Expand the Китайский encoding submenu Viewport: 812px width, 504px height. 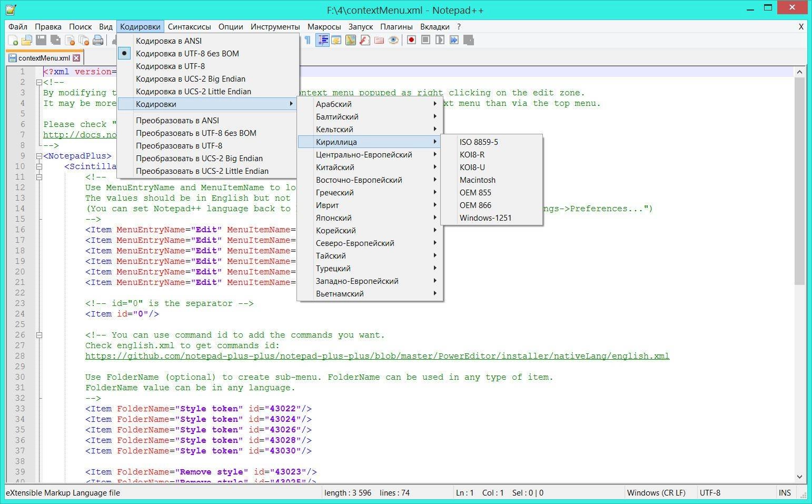pos(370,167)
